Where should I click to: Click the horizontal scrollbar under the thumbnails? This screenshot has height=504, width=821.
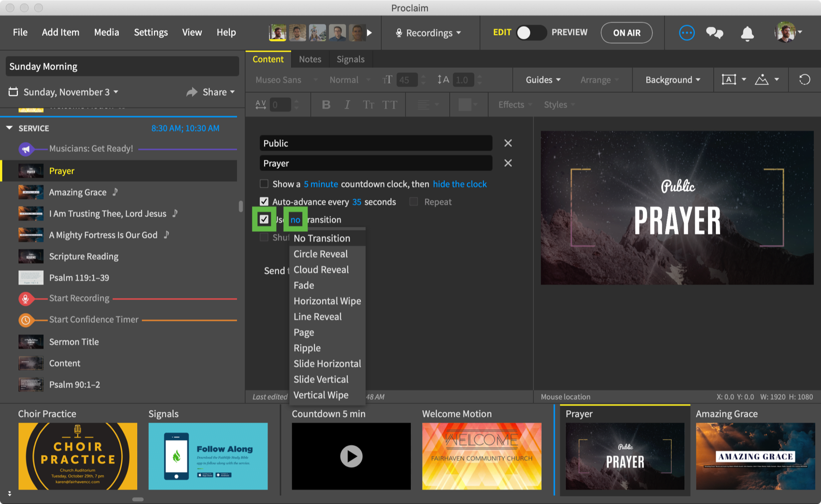point(138,499)
